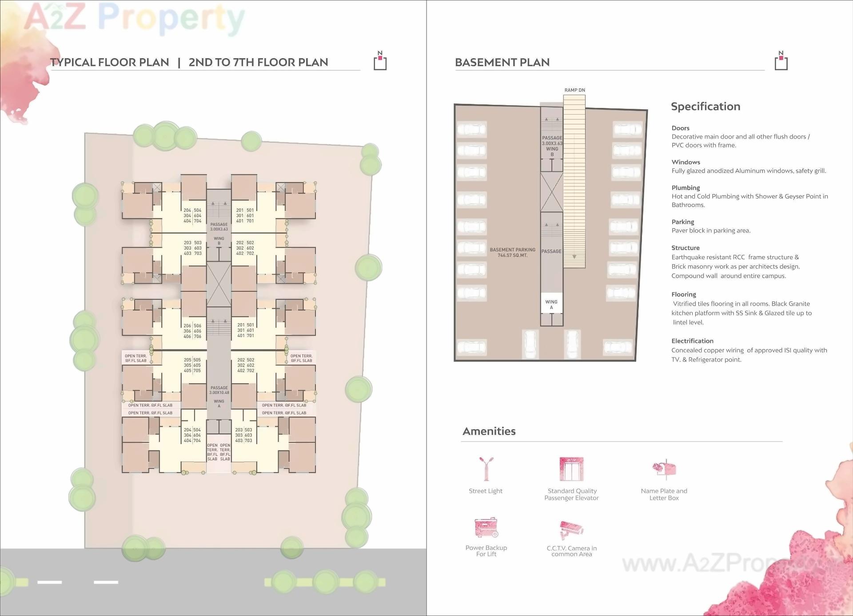
Task: Expand the Amenities section heading
Action: [x=489, y=431]
